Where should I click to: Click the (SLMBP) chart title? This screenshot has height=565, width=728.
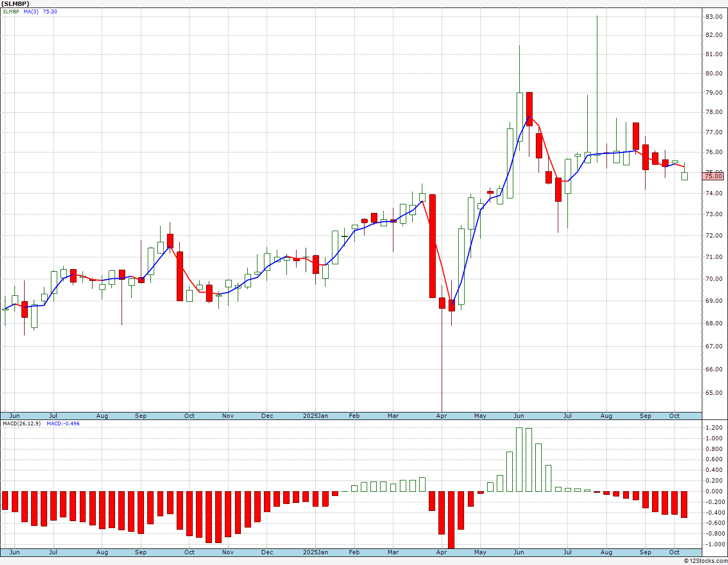coord(16,4)
